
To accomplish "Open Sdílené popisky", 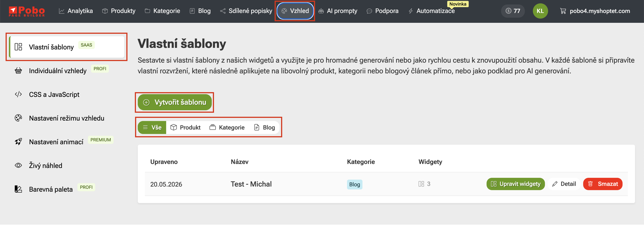I will pyautogui.click(x=246, y=11).
